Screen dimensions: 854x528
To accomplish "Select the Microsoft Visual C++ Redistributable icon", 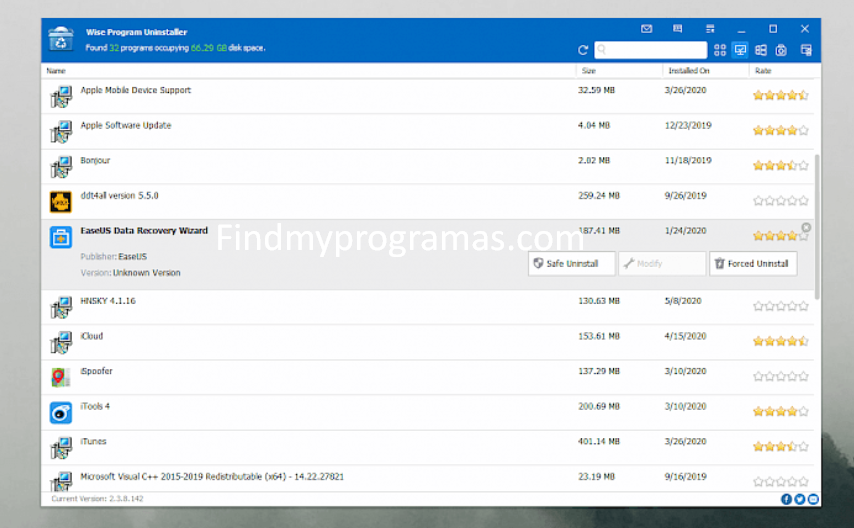I will coord(61,481).
